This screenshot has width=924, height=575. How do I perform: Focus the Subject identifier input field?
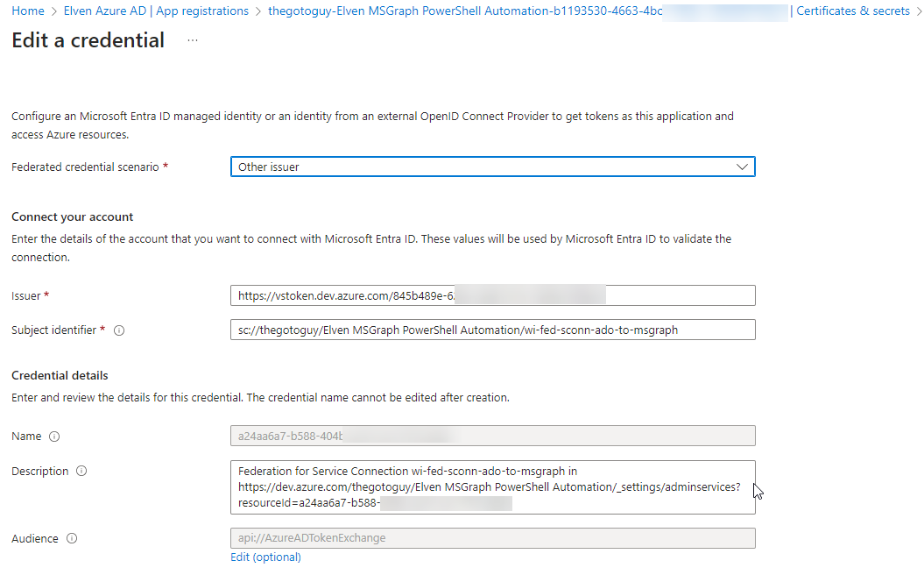(492, 330)
